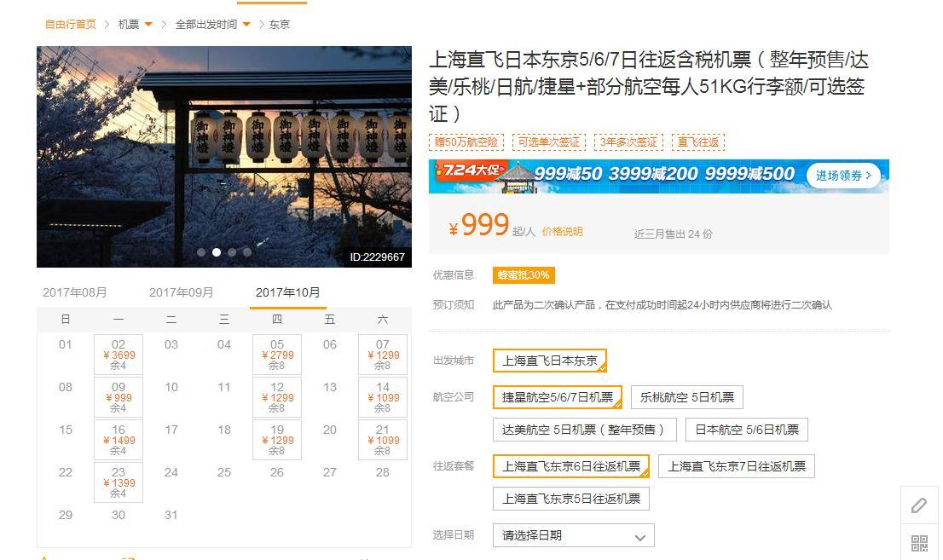The height and width of the screenshot is (560, 943).
Task: Click the Tokyo lantern product photo
Action: (223, 156)
